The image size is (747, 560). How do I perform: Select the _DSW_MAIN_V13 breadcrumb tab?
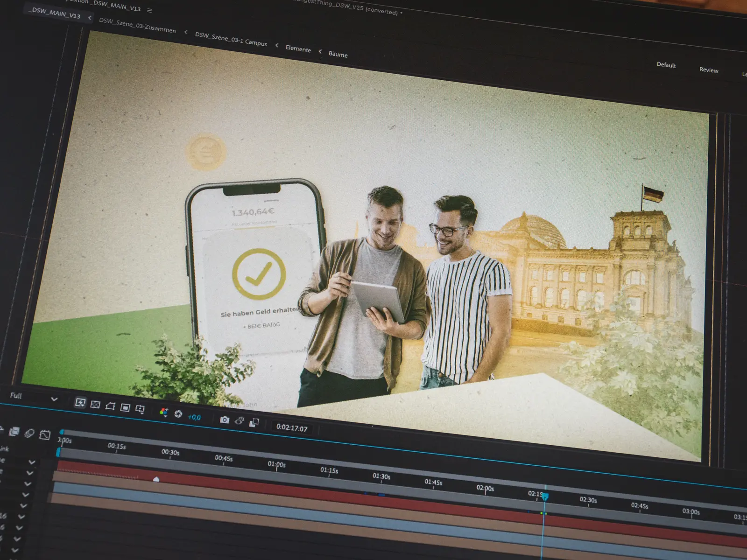pyautogui.click(x=54, y=13)
